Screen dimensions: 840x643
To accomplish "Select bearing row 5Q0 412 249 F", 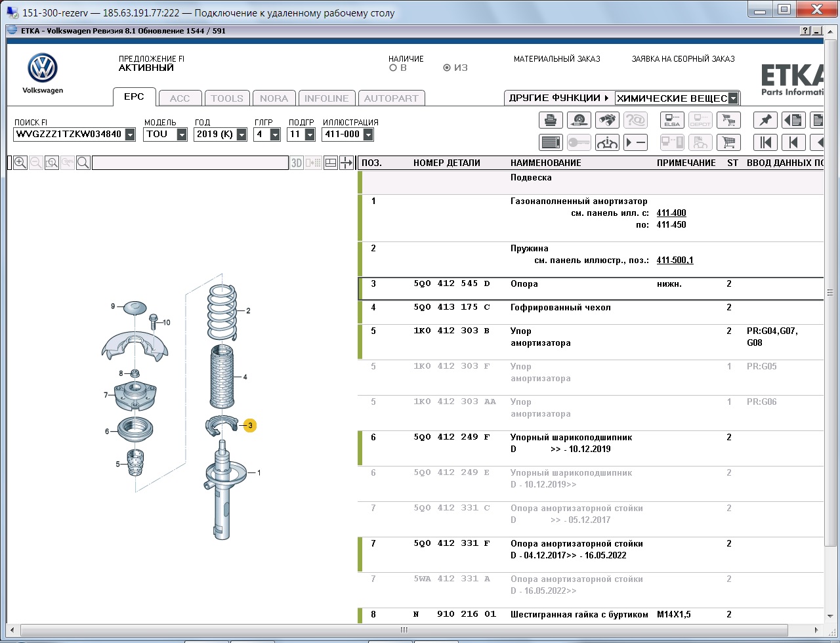I will (x=591, y=448).
